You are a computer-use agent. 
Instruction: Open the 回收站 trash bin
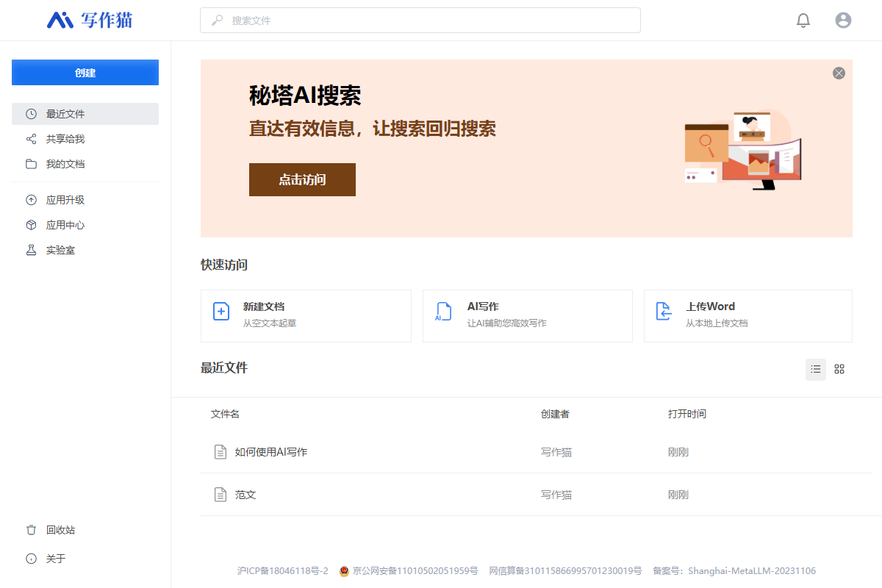(60, 530)
